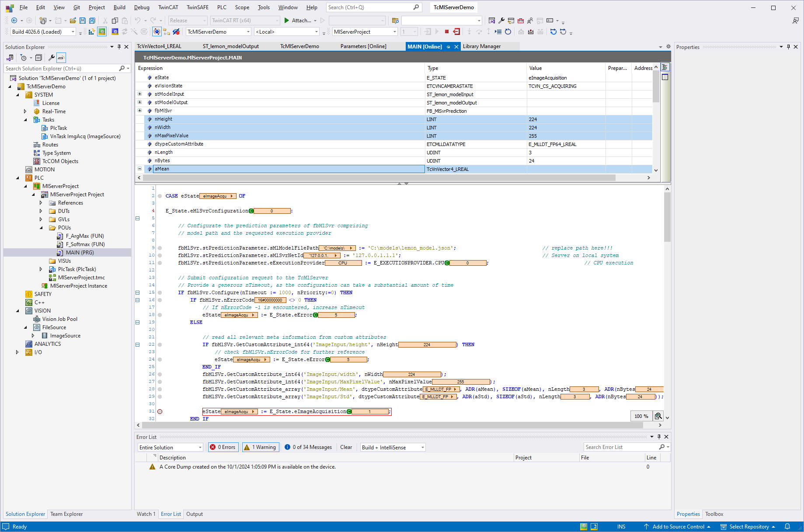Restart TwinCAT in Run Mode (green icon)
804x532 pixels.
102,32
